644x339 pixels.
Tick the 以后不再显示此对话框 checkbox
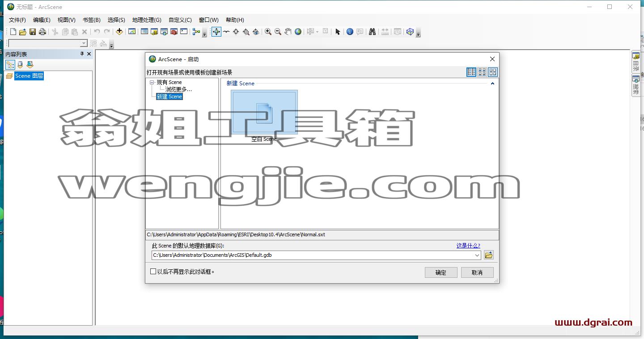click(153, 272)
